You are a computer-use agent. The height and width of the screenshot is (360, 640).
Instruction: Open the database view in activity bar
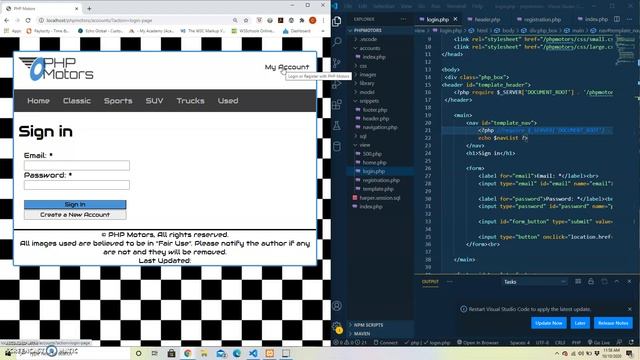tap(337, 146)
